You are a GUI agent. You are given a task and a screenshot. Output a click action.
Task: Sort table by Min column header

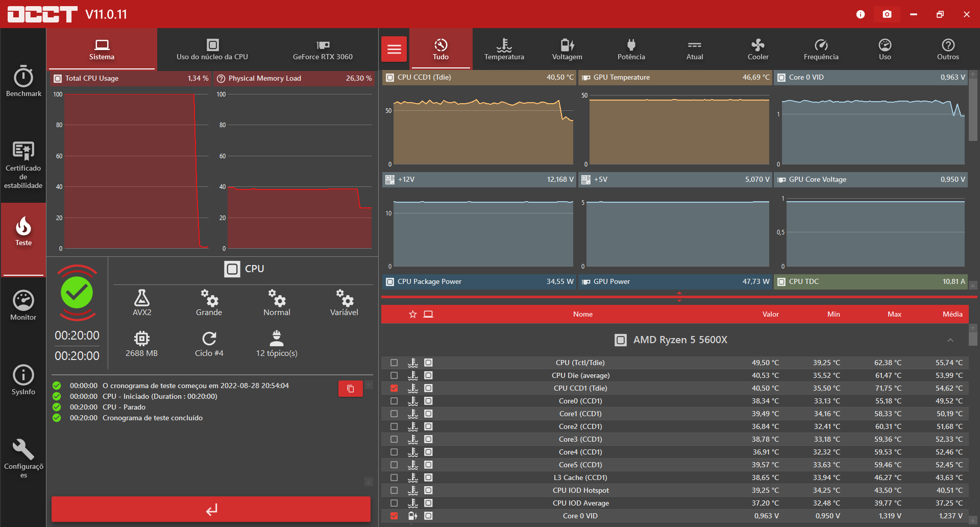pos(834,314)
